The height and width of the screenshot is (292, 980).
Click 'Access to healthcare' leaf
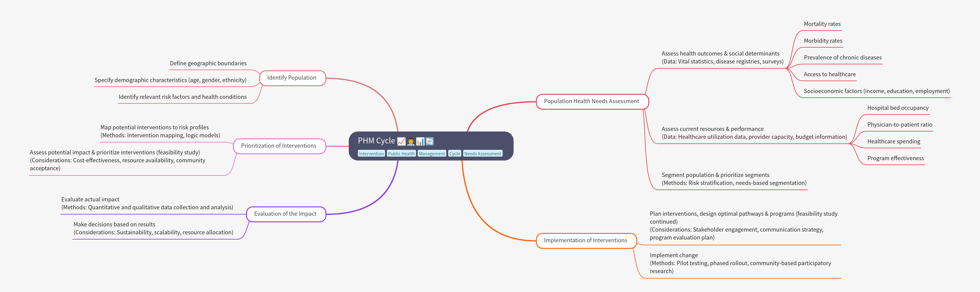tap(830, 74)
